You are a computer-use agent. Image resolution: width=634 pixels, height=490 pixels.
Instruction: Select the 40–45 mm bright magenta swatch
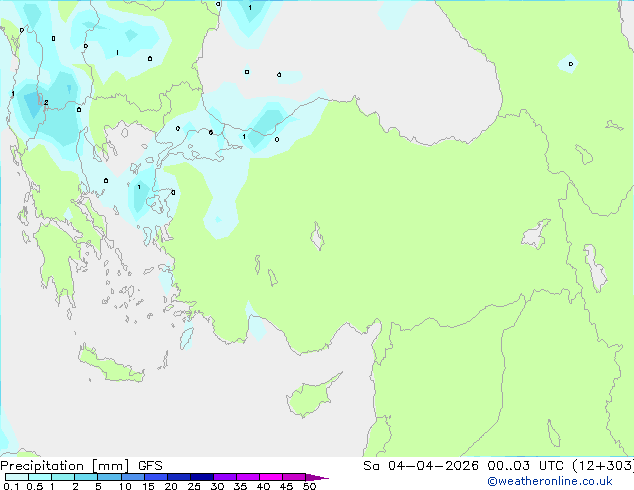point(271,477)
